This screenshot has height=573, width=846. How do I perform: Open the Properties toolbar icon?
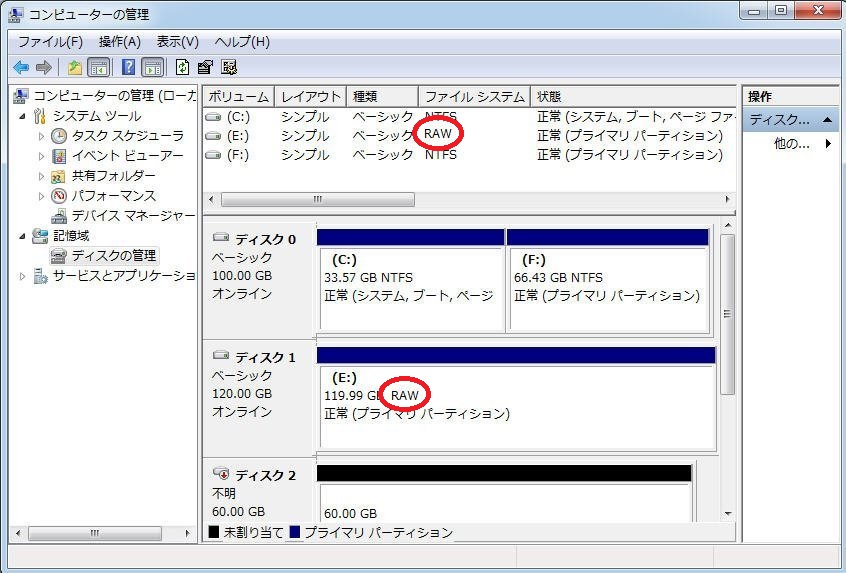(x=205, y=67)
